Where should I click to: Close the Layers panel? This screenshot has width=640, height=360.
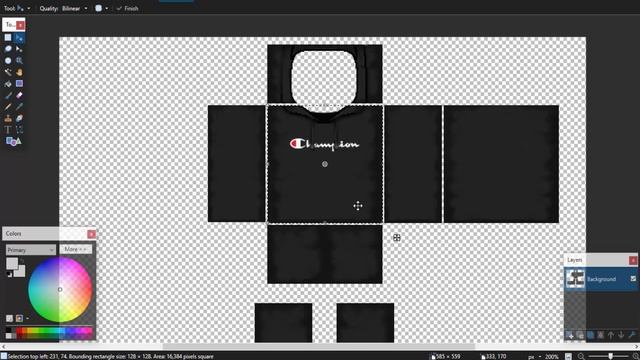tap(633, 260)
